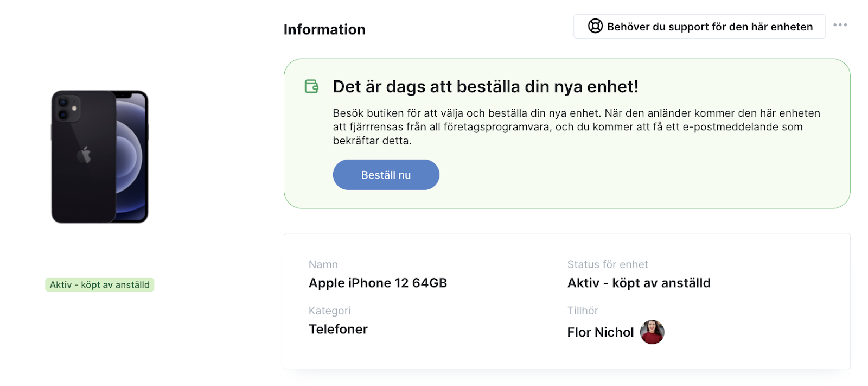Click the banner description paragraph

click(576, 127)
